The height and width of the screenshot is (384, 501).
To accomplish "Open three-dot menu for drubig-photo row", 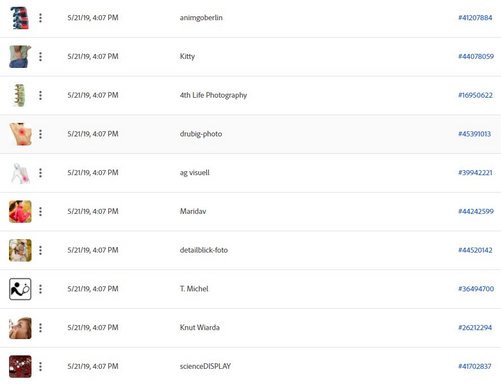I will tap(40, 134).
